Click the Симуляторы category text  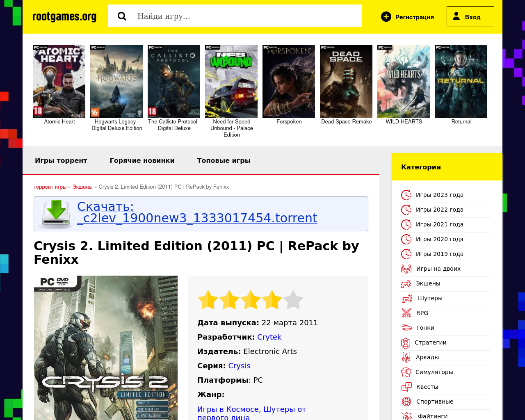434,372
